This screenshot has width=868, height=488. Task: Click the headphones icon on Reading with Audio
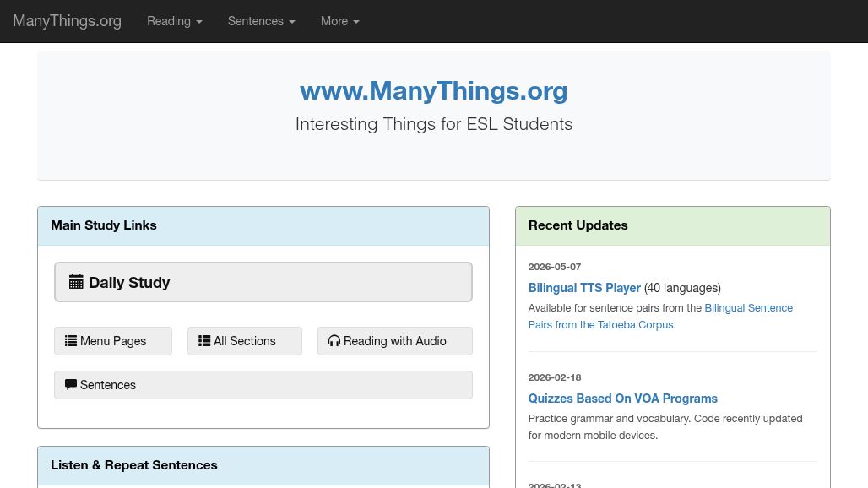tap(334, 340)
